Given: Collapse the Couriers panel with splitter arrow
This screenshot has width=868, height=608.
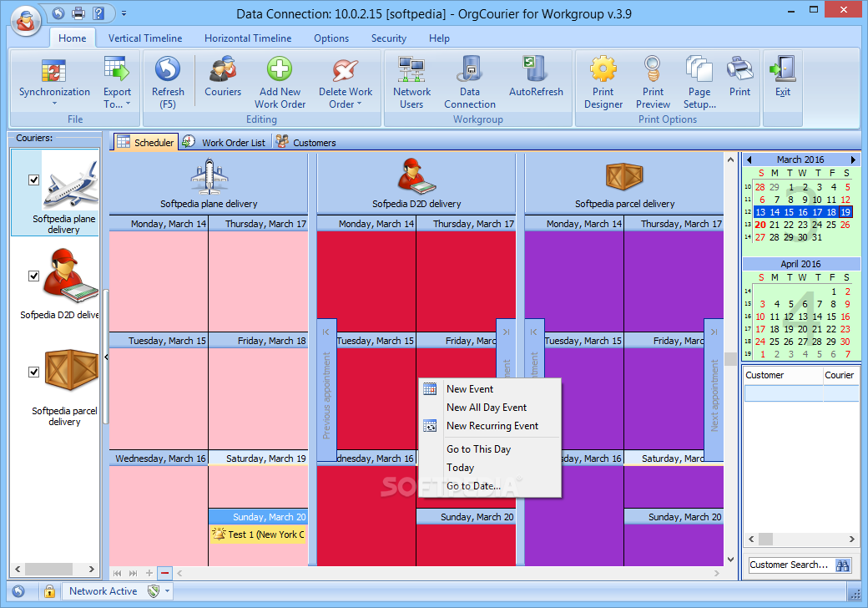Looking at the screenshot, I should coord(106,357).
